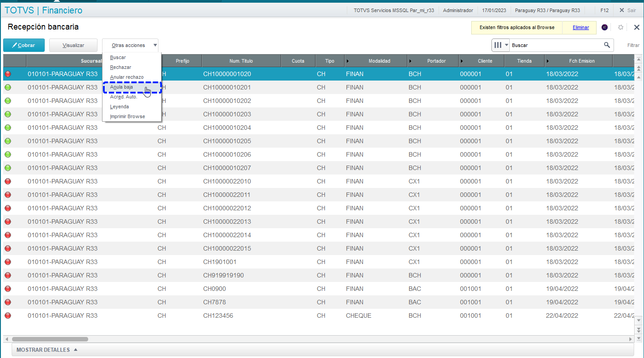Viewport: 644px width, 358px height.
Task: Click the red status dot for CH10000001020
Action: (8, 74)
